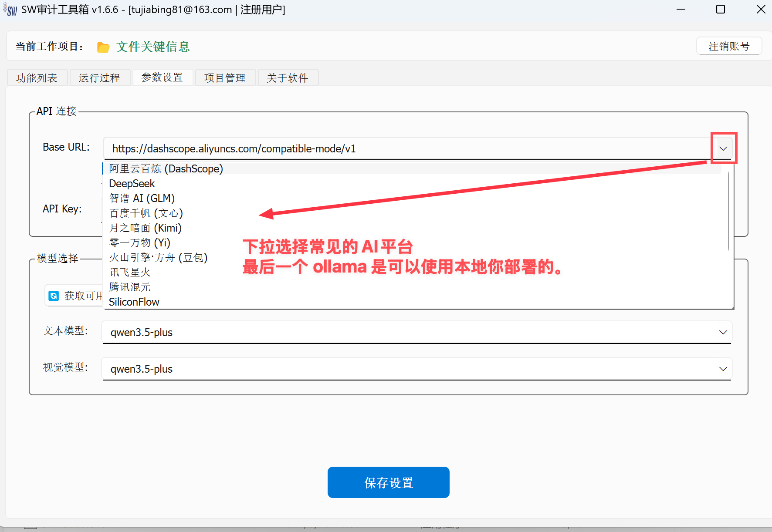
Task: Choose 阿里云百炼 (DashScope) option
Action: coord(166,169)
